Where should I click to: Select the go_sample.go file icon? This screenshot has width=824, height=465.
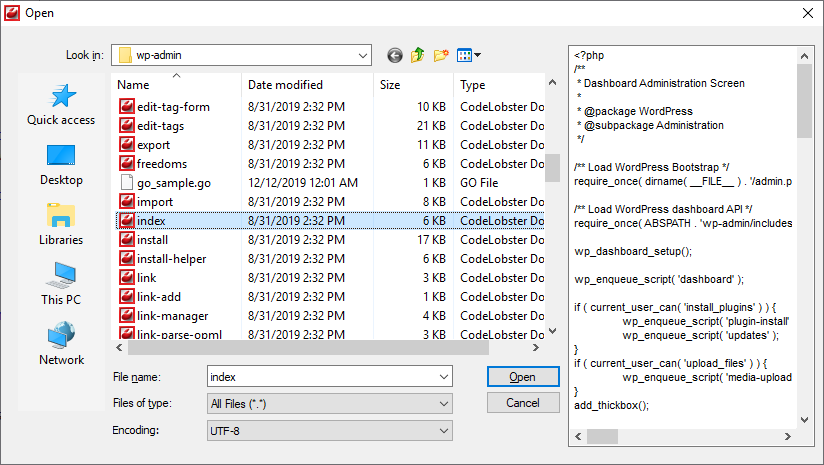pyautogui.click(x=127, y=182)
